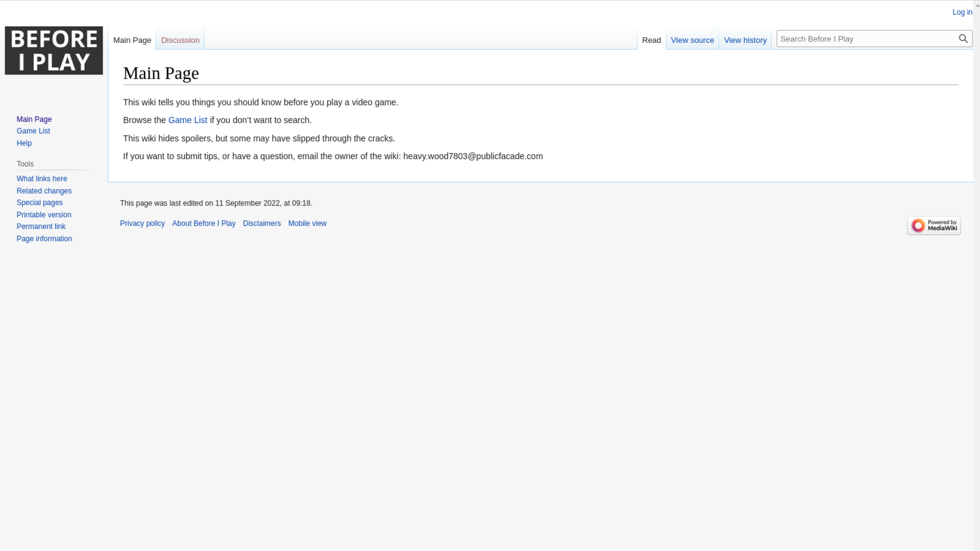Open the Privacy policy footer link

click(x=142, y=223)
